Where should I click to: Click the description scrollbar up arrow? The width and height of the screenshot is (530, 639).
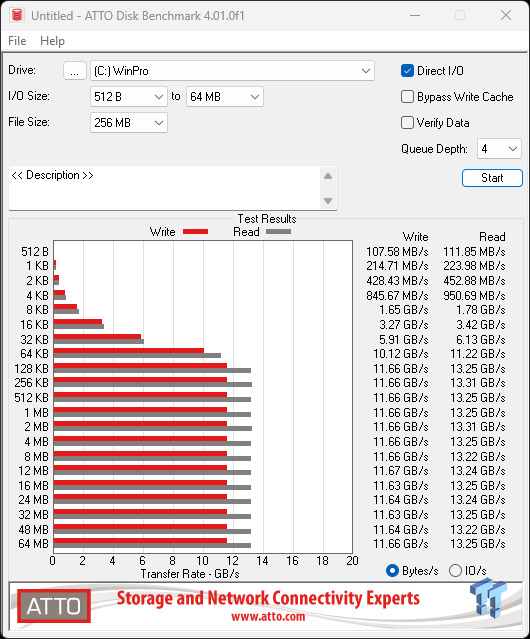click(x=328, y=176)
